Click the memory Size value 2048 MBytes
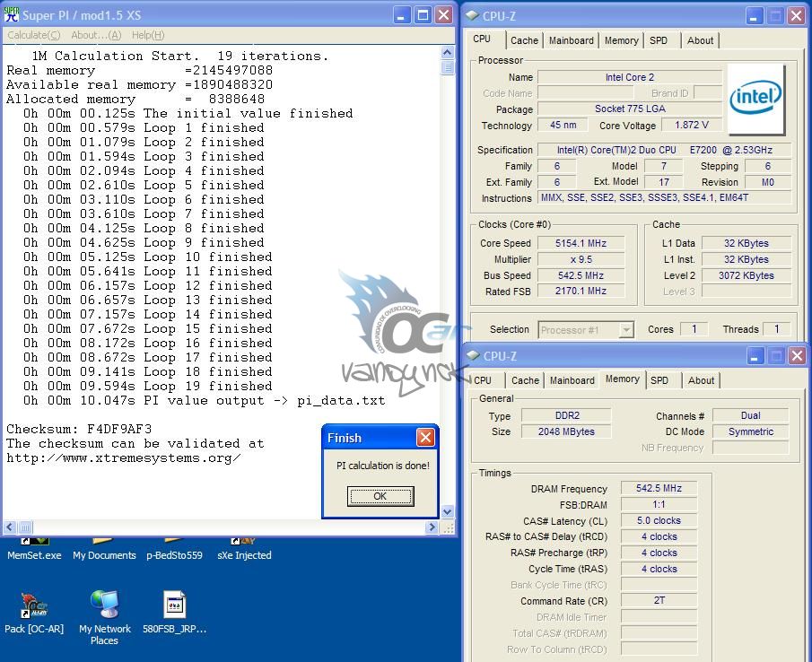 tap(566, 431)
